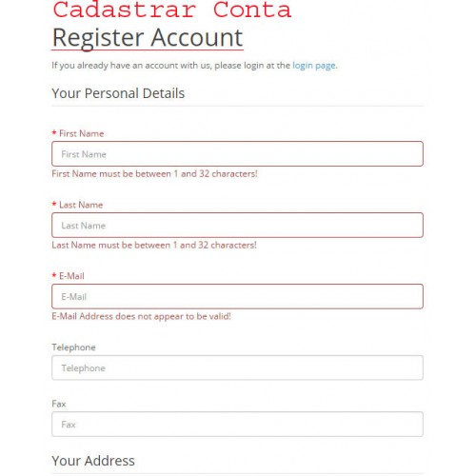Screen dimensions: 476x476
Task: Click the First Name input field
Action: pos(237,154)
